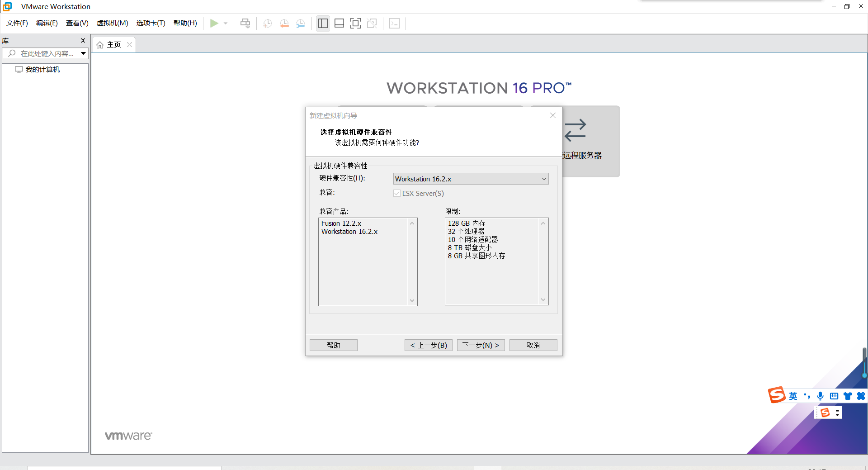Viewport: 868px width, 470px height.
Task: Click the Unity mode toolbar icon
Action: tap(372, 23)
